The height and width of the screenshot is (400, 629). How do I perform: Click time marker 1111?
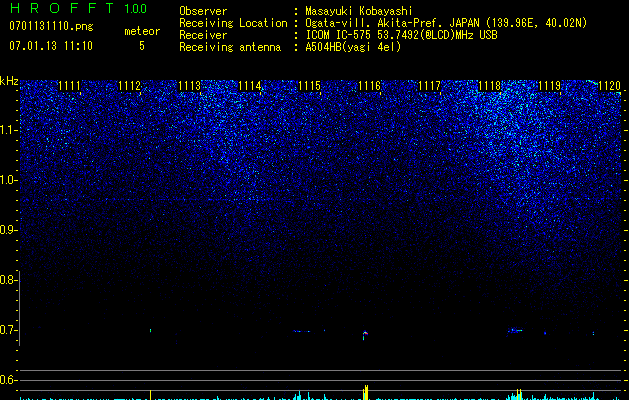pos(69,86)
